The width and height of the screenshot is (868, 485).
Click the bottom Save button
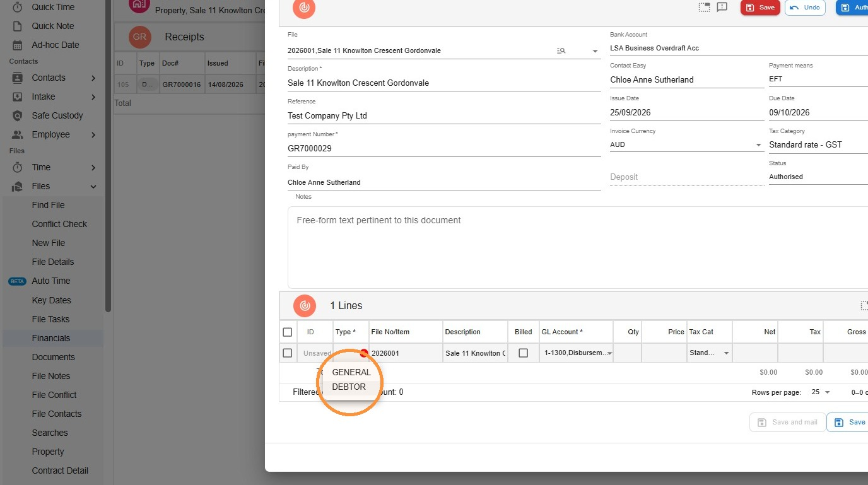pyautogui.click(x=848, y=423)
